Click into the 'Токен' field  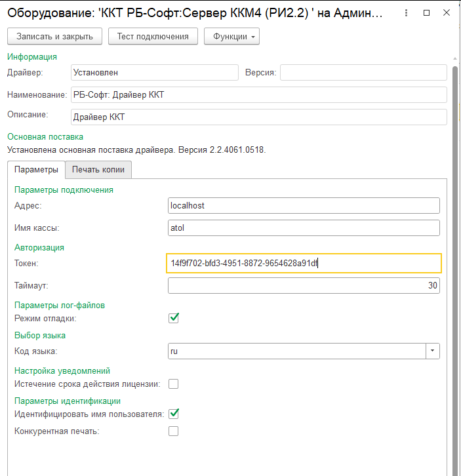[x=304, y=263]
